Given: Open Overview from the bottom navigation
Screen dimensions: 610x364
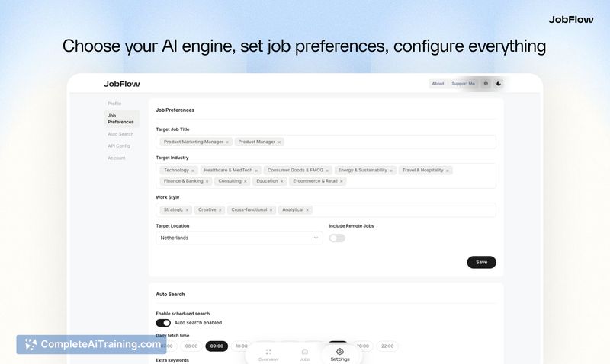Looking at the screenshot, I should point(268,354).
